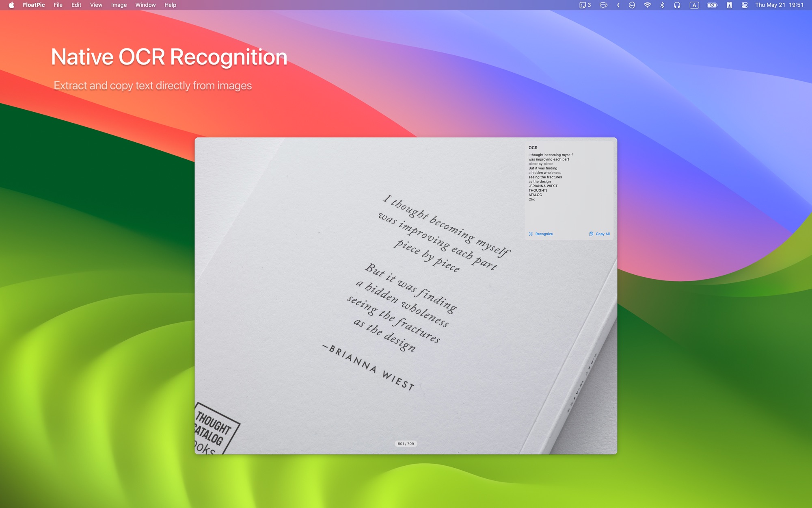Open the Image menu
This screenshot has height=508, width=812.
[x=119, y=5]
